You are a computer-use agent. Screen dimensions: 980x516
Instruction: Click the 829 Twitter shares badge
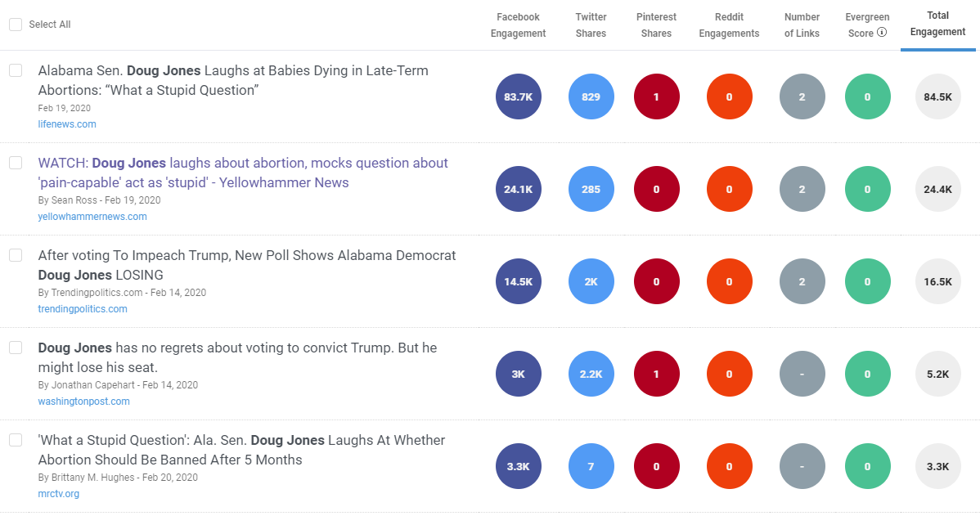[x=591, y=96]
